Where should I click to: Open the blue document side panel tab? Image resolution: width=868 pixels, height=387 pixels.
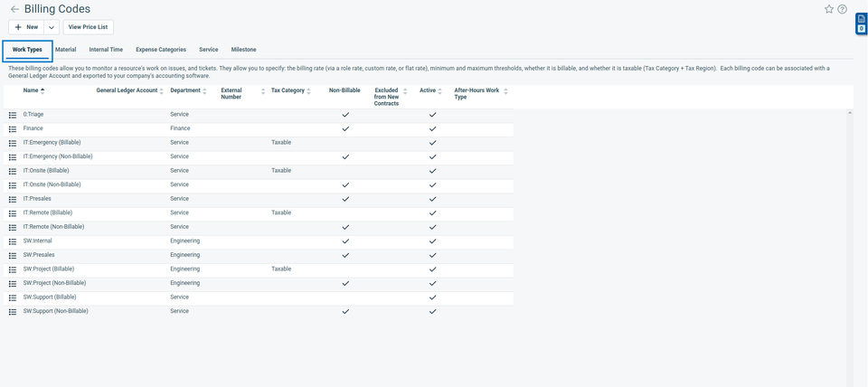click(862, 19)
